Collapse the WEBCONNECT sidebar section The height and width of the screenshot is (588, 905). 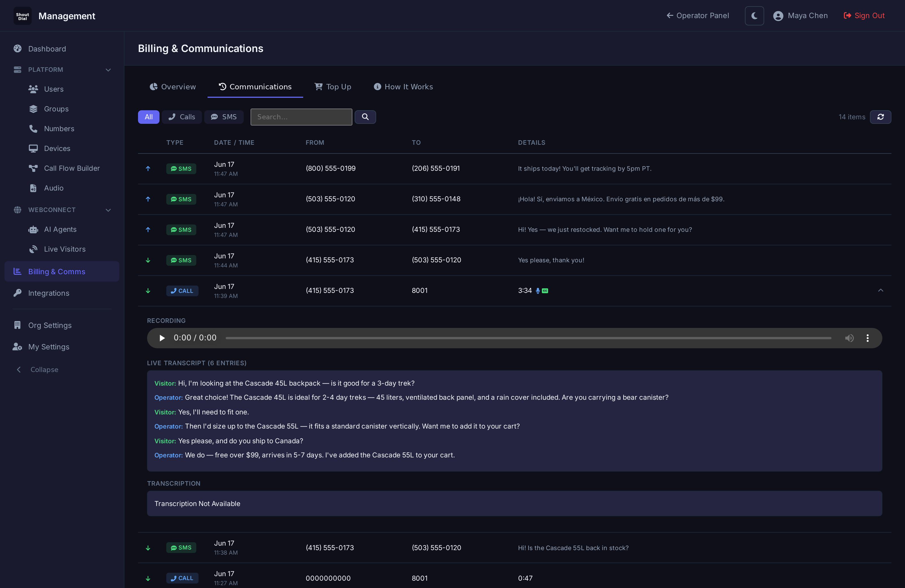point(108,210)
